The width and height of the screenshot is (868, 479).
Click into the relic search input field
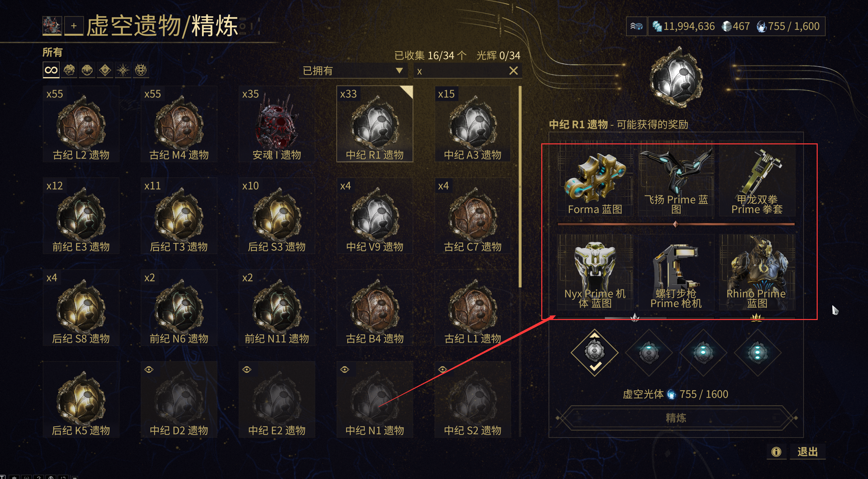461,71
